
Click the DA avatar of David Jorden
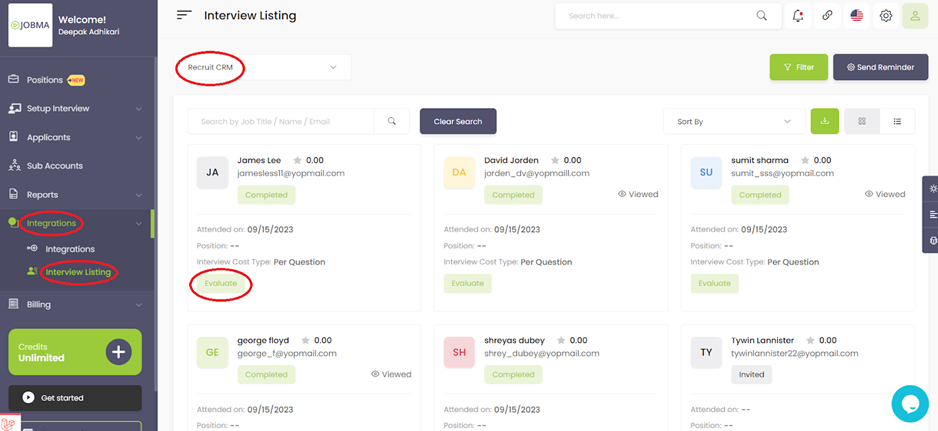pos(459,172)
